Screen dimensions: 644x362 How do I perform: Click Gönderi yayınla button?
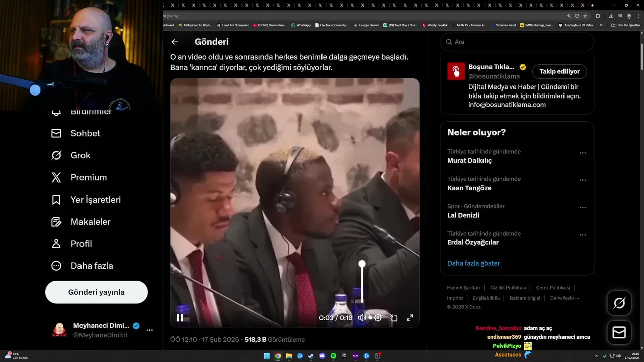[x=97, y=292]
